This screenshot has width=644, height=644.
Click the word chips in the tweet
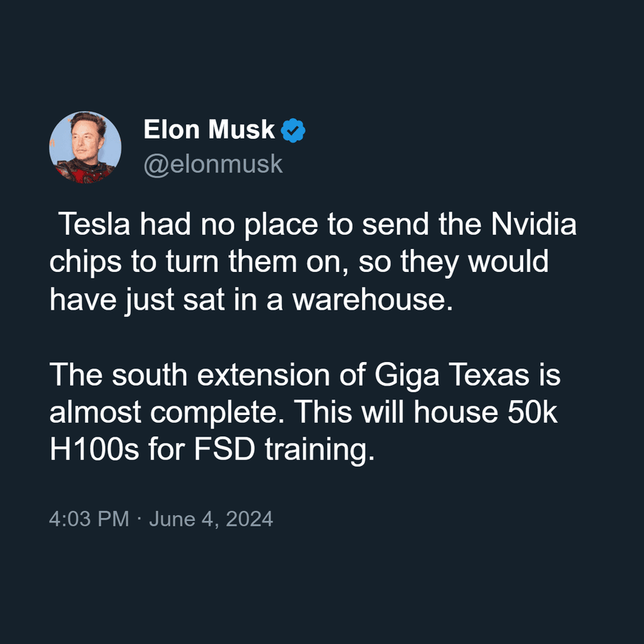85,263
